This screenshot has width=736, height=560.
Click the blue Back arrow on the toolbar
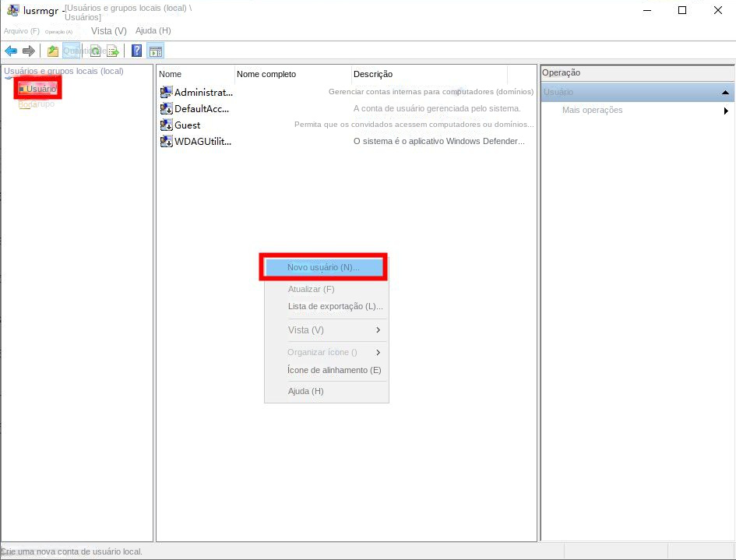coord(10,51)
